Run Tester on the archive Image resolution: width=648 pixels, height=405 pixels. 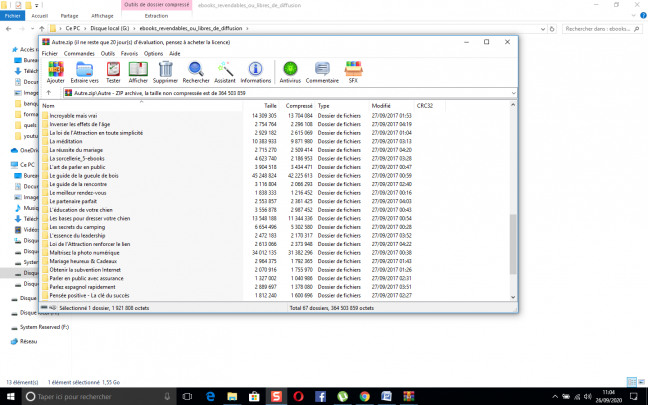tap(113, 70)
